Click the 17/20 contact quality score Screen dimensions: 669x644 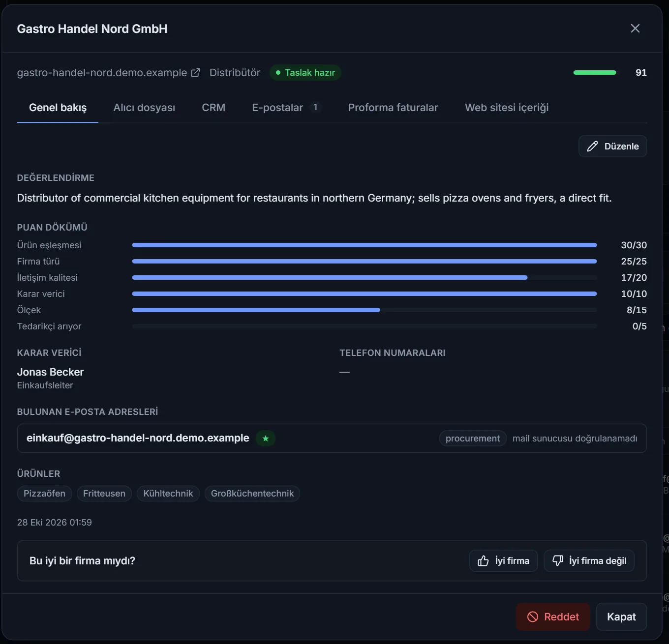pos(634,278)
